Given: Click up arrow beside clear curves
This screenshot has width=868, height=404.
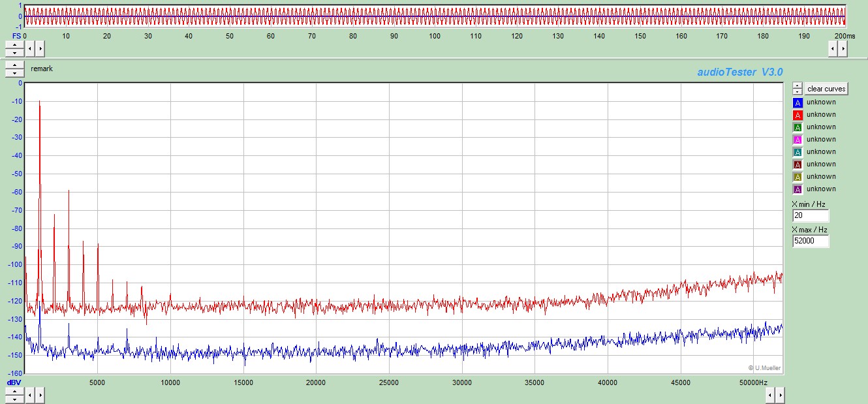Looking at the screenshot, I should point(798,85).
